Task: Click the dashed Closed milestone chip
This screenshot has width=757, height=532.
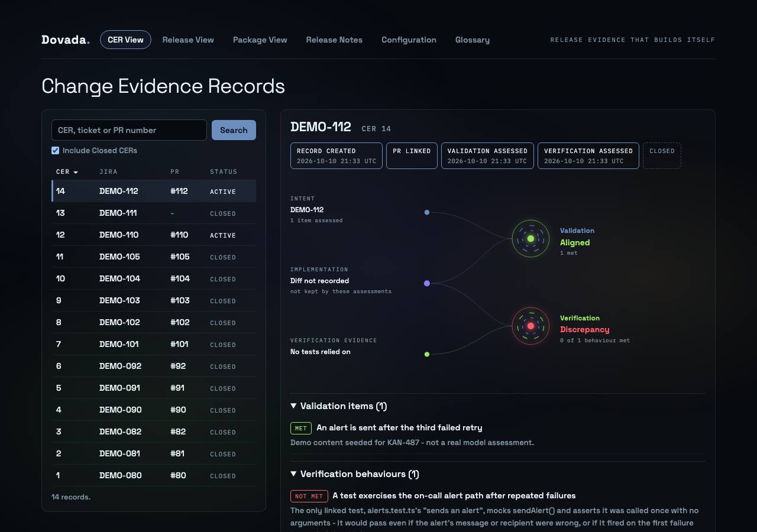Action: pos(662,155)
